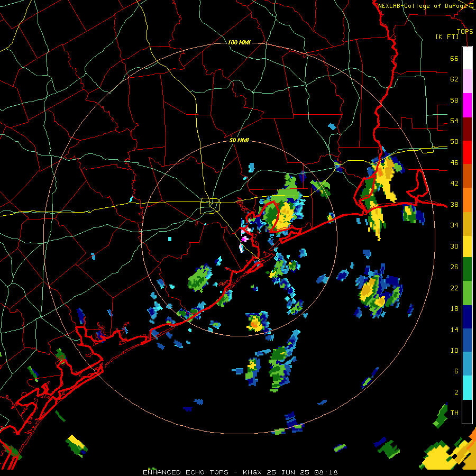Click the 100 NMI range ring label
Image resolution: width=476 pixels, height=476 pixels.
click(239, 42)
